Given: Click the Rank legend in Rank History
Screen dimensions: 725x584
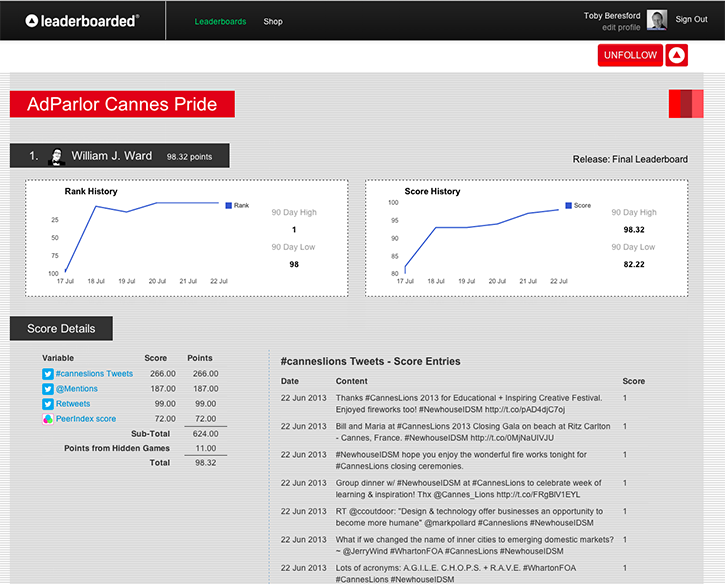Looking at the screenshot, I should click(x=237, y=205).
